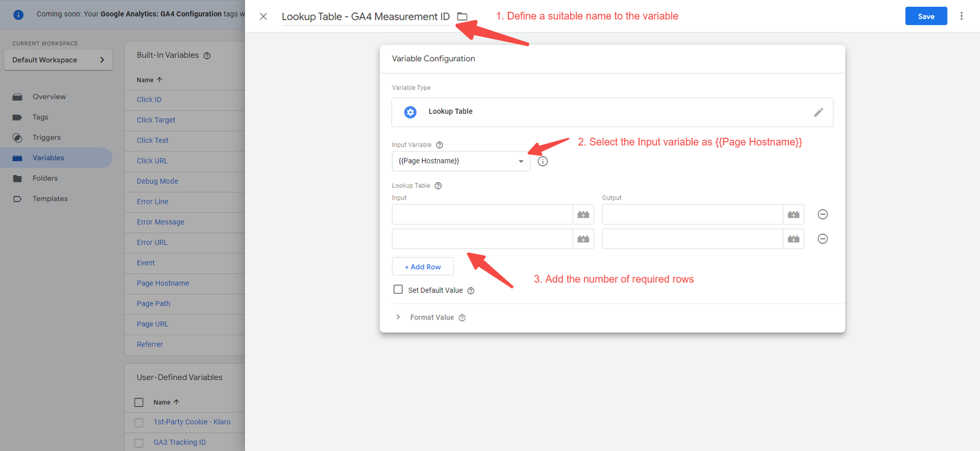Open the Click Target variable link
980x451 pixels.
point(156,120)
